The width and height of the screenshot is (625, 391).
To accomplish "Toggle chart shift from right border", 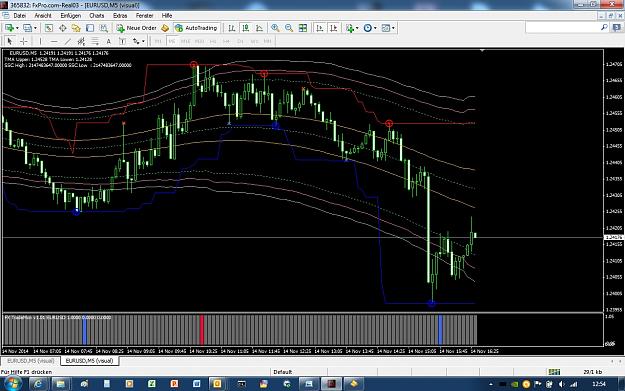I will 334,28.
